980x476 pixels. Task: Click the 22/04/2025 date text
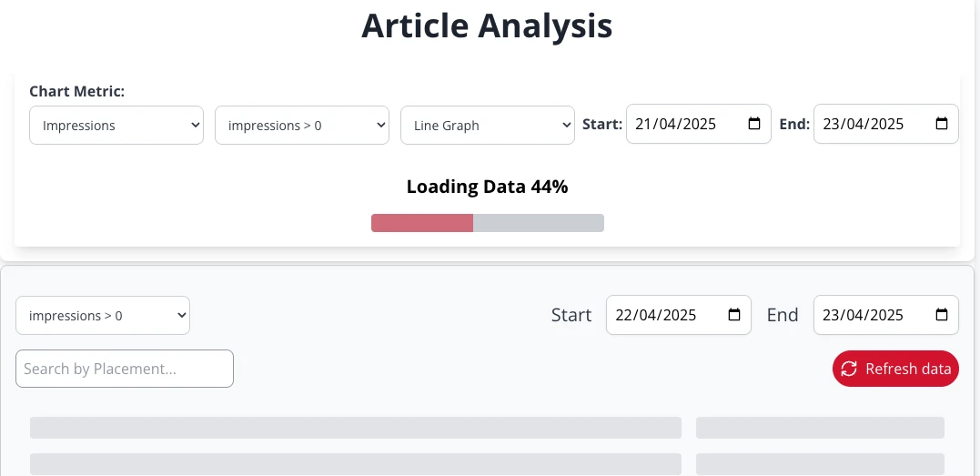coord(656,315)
